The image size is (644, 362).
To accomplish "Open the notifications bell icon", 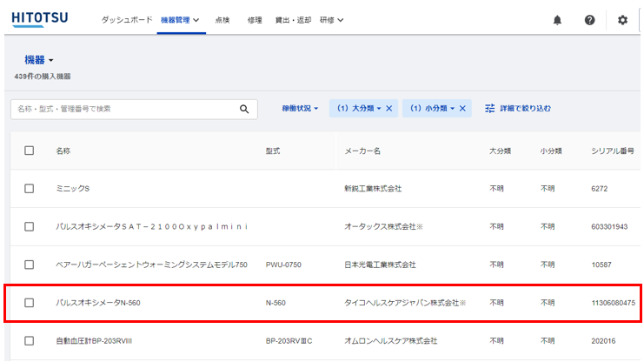I will point(557,20).
